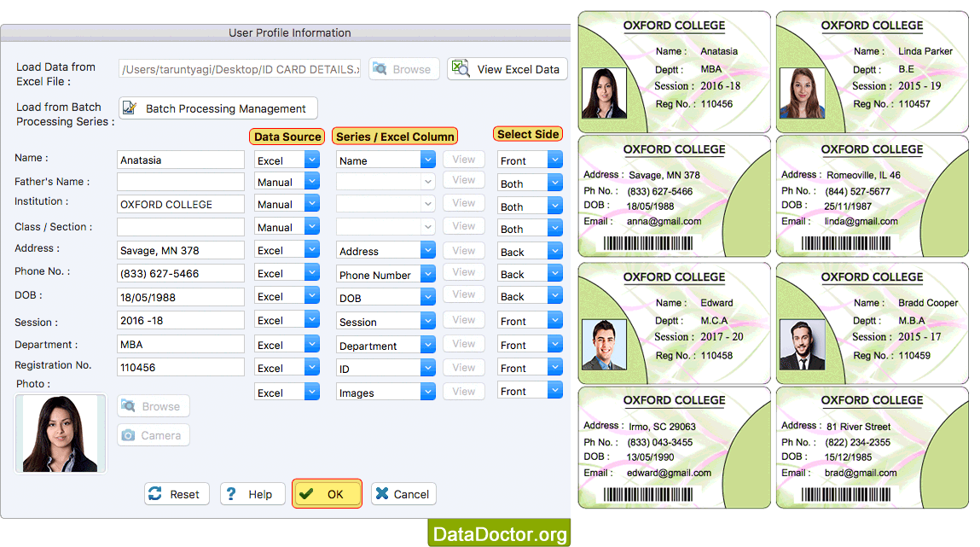The height and width of the screenshot is (547, 980).
Task: Open the Department Excel column dropdown
Action: (386, 345)
